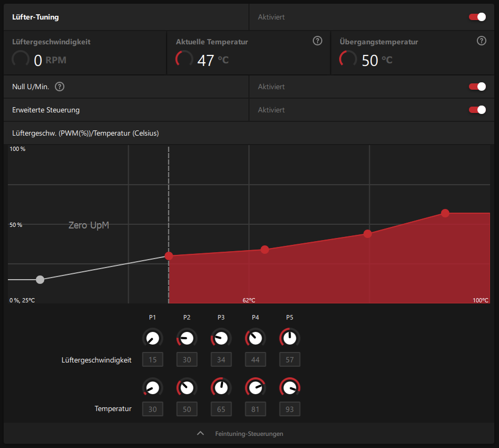This screenshot has width=499, height=448.
Task: Click the 100 % axis label
Action: click(x=17, y=149)
